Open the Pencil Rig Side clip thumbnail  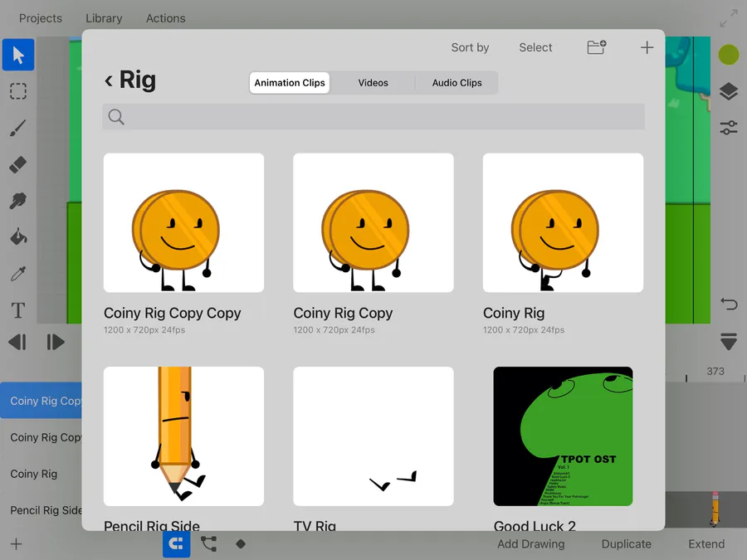(x=184, y=436)
